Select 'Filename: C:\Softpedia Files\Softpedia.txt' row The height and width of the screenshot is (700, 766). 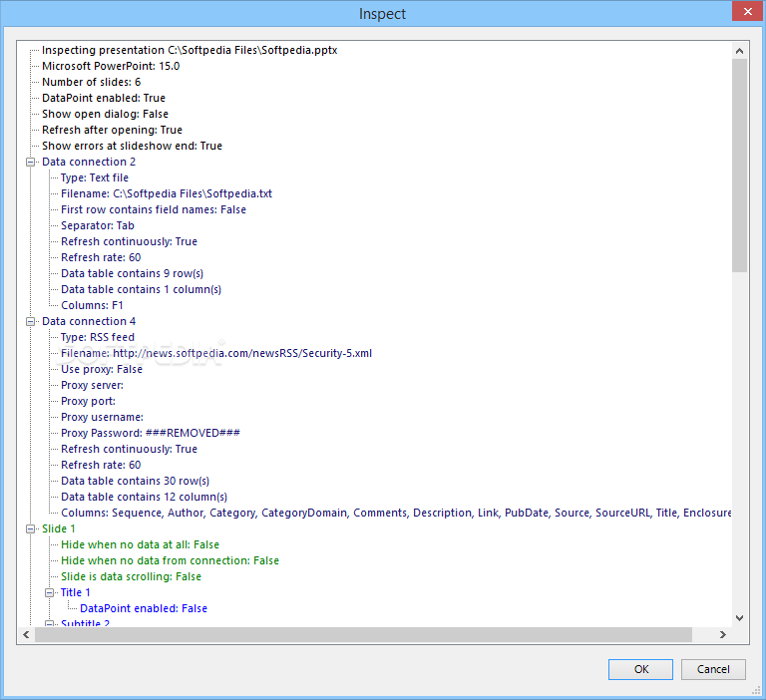coord(167,193)
